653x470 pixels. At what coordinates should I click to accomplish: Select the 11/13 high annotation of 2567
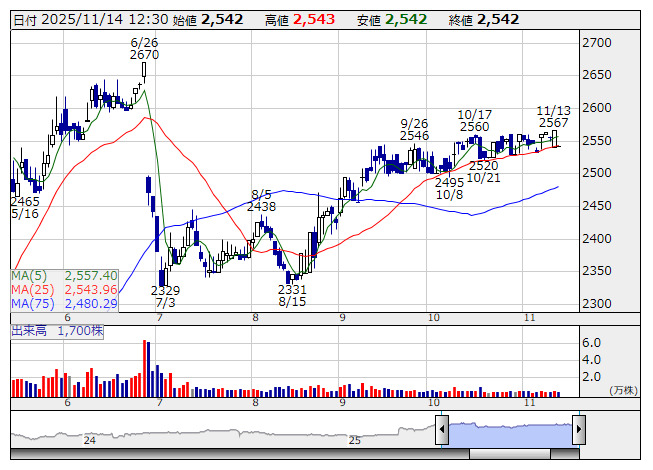553,116
